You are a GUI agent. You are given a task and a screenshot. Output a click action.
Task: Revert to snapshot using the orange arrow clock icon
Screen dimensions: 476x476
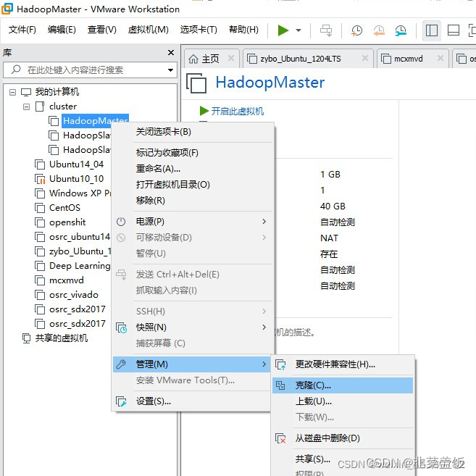[379, 30]
